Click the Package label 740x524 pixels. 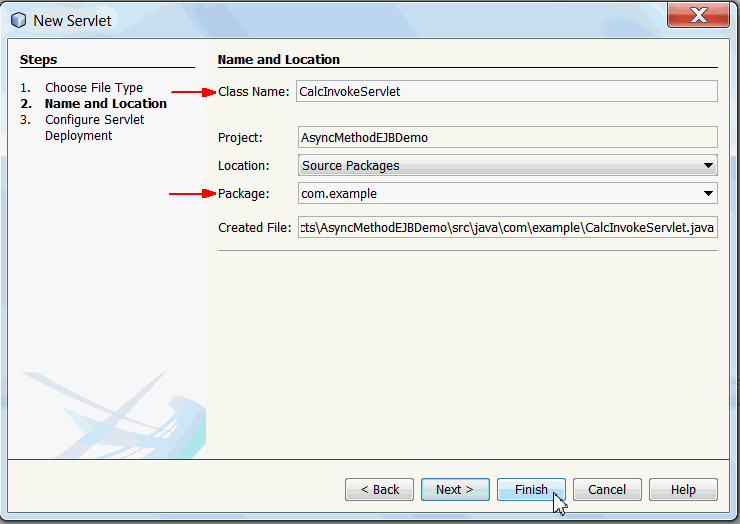coord(244,194)
